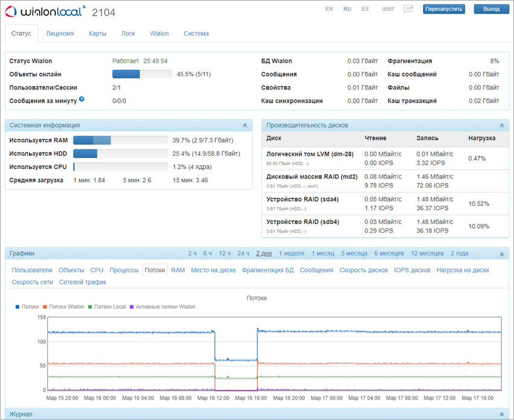Toggle the blue Потоки legend series
Viewport: 514px width, 420px height.
point(27,307)
